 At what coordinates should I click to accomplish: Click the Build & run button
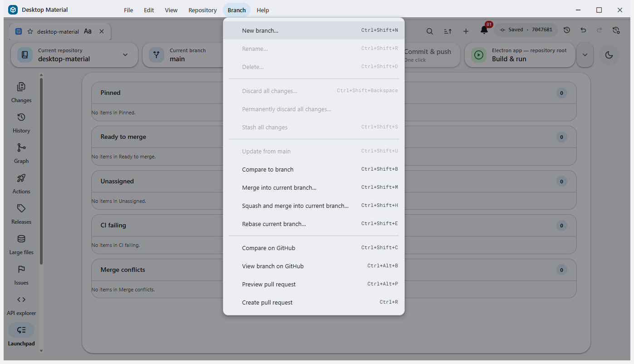click(x=521, y=55)
